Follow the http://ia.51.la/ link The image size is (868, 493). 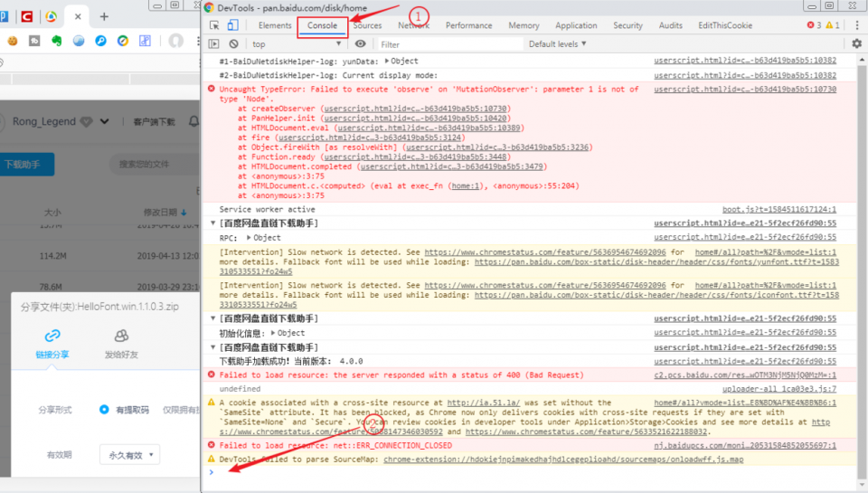[x=483, y=403]
